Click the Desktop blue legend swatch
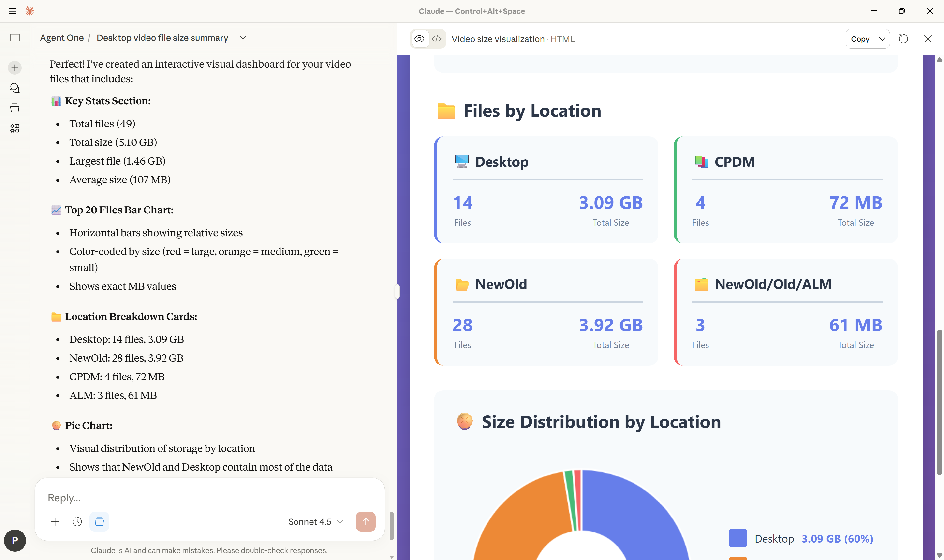944x560 pixels. [737, 538]
